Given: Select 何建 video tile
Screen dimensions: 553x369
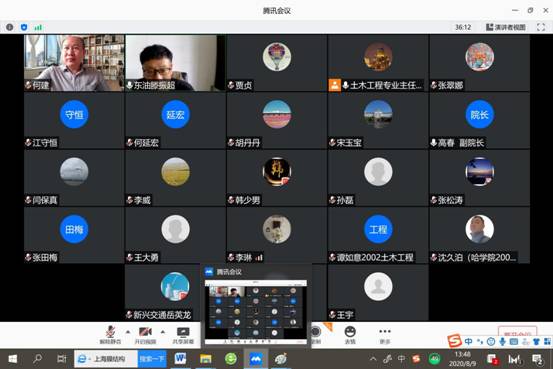Looking at the screenshot, I should 74,63.
